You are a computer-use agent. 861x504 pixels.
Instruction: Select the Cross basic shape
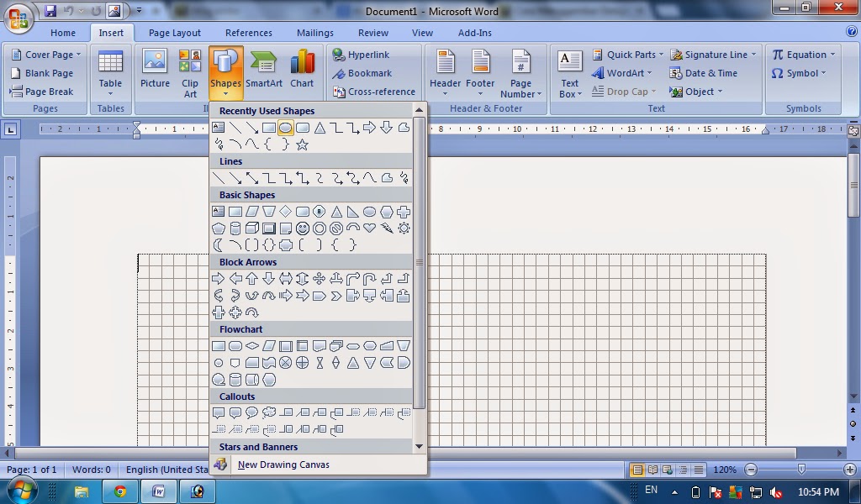(x=404, y=212)
